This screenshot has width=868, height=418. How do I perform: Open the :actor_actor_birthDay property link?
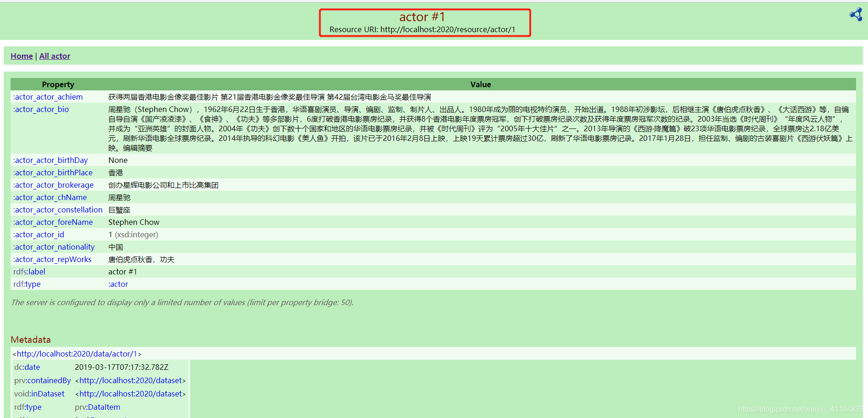(x=51, y=160)
